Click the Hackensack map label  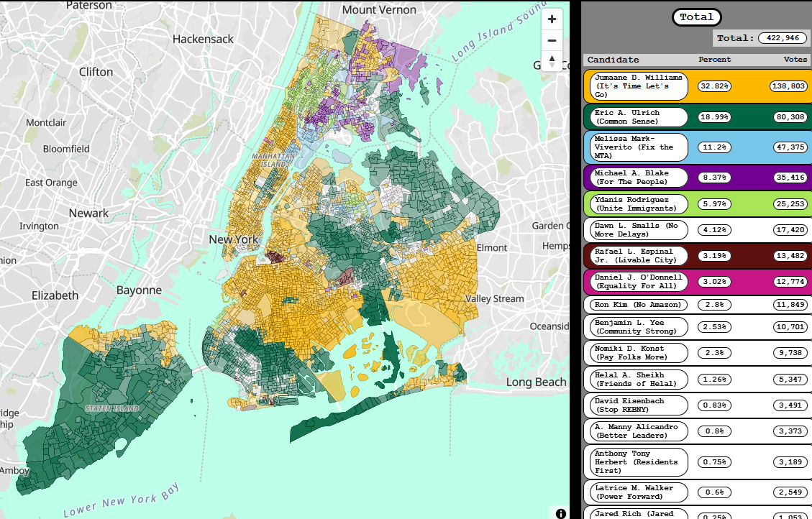pos(203,40)
